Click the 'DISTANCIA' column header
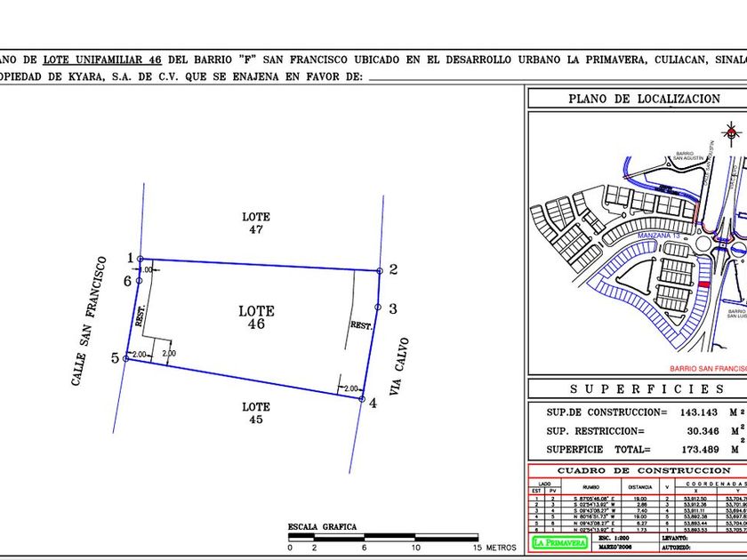 click(x=640, y=487)
